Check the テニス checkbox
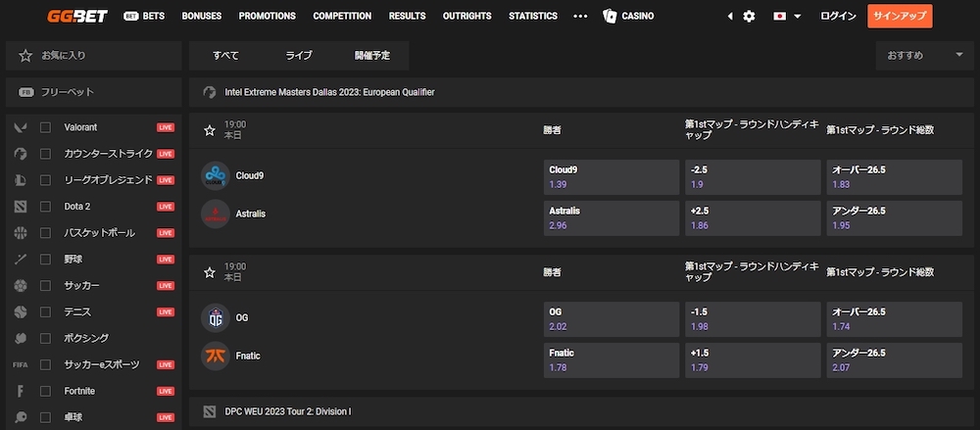 click(46, 311)
